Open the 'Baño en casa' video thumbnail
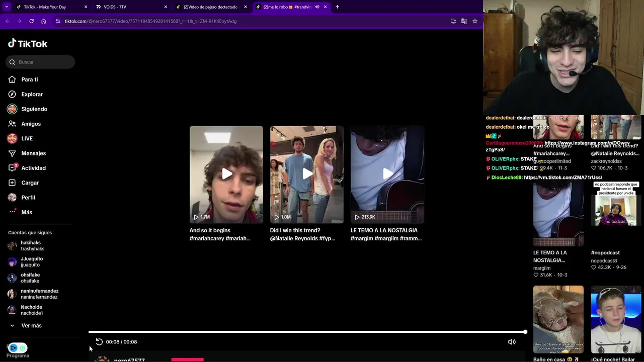Screen dimensions: 644x362 pyautogui.click(x=558, y=320)
